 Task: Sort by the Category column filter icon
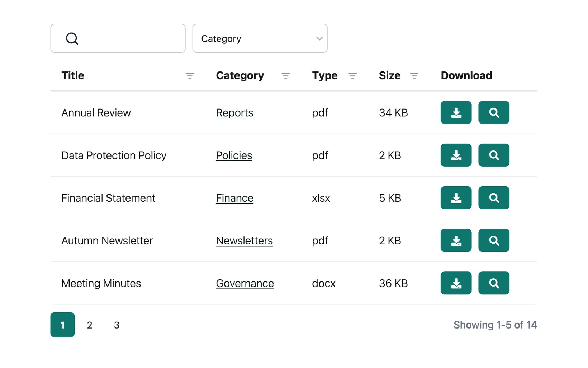(285, 76)
